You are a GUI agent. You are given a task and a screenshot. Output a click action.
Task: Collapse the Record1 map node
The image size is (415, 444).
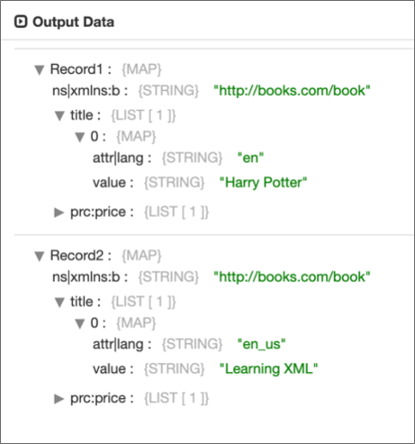39,70
